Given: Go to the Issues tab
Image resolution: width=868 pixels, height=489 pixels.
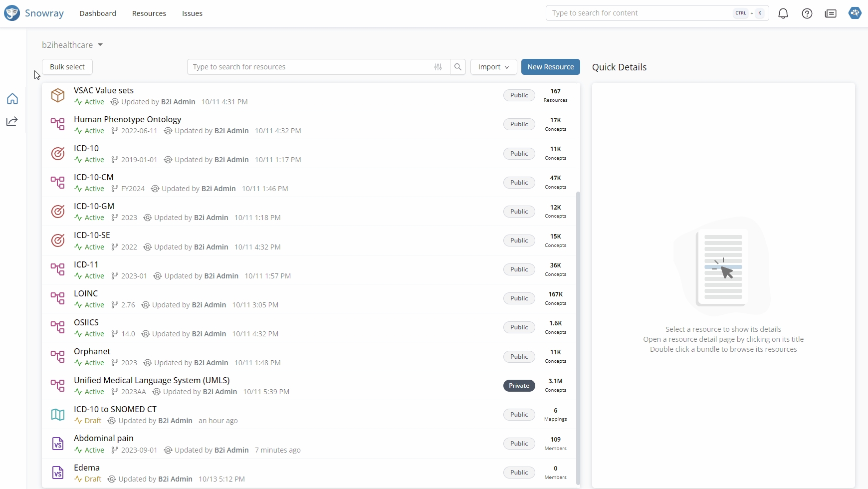Looking at the screenshot, I should (x=192, y=13).
